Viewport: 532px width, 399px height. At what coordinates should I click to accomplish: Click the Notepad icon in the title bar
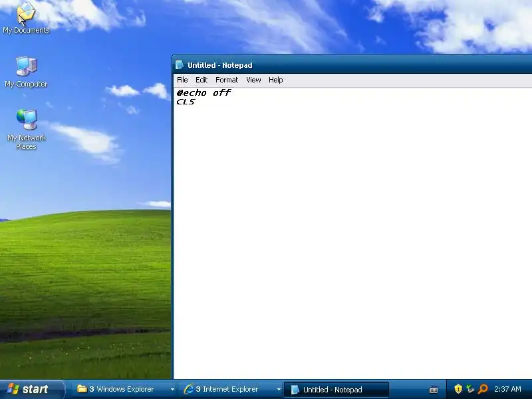[x=180, y=65]
